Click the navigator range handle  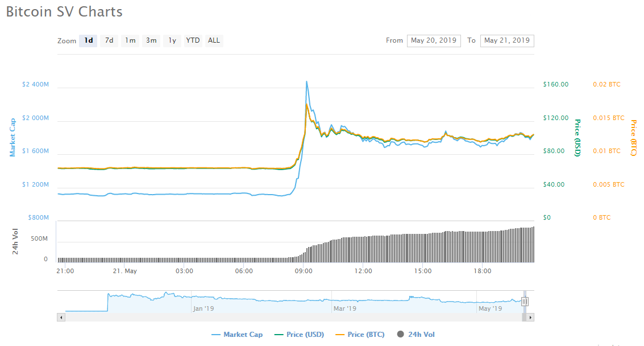click(x=525, y=302)
